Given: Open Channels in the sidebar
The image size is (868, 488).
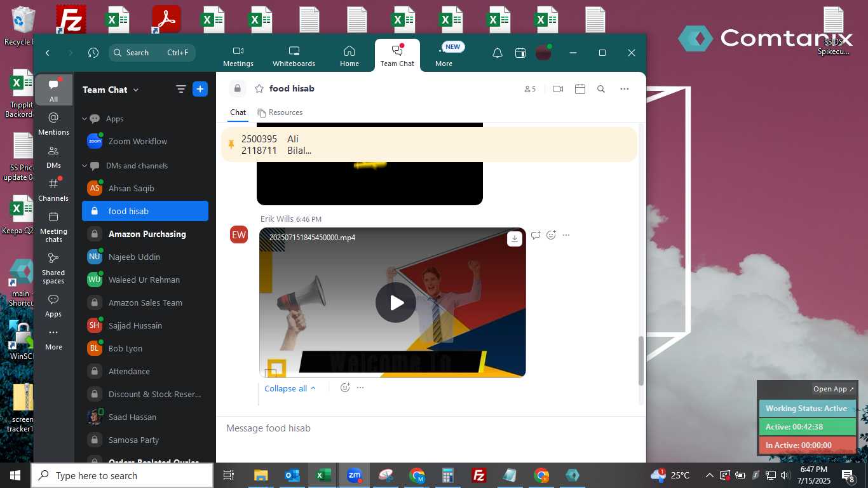Looking at the screenshot, I should pos(53,189).
